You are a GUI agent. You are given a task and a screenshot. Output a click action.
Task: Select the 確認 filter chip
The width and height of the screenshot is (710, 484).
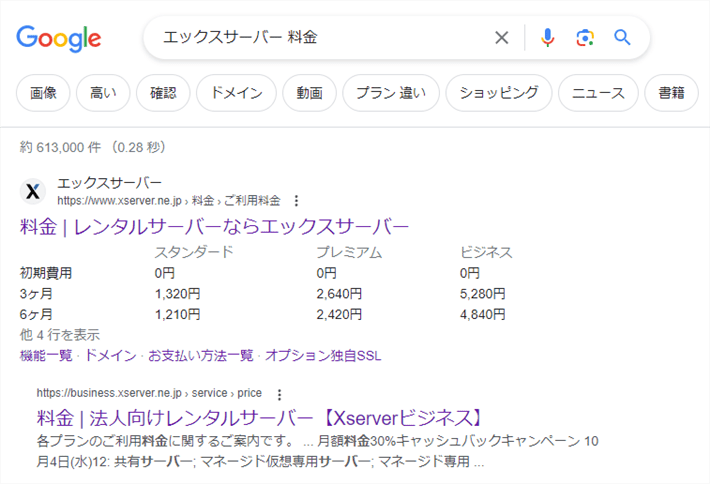pyautogui.click(x=163, y=93)
